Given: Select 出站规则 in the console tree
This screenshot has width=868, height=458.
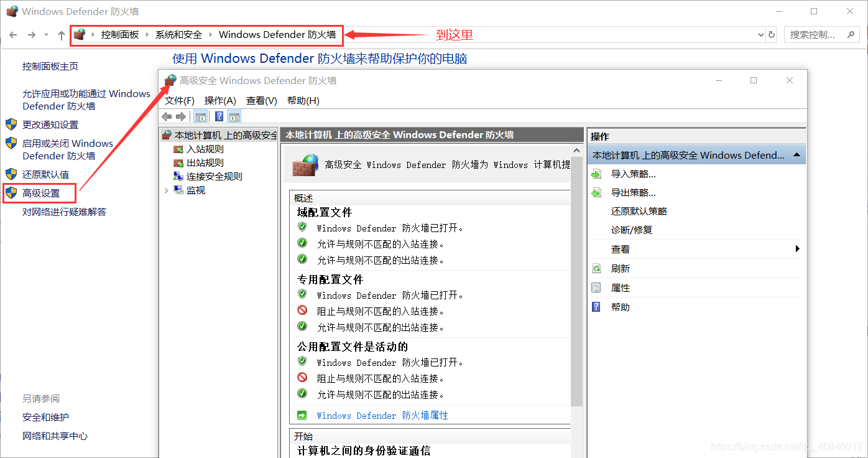Looking at the screenshot, I should coord(205,163).
